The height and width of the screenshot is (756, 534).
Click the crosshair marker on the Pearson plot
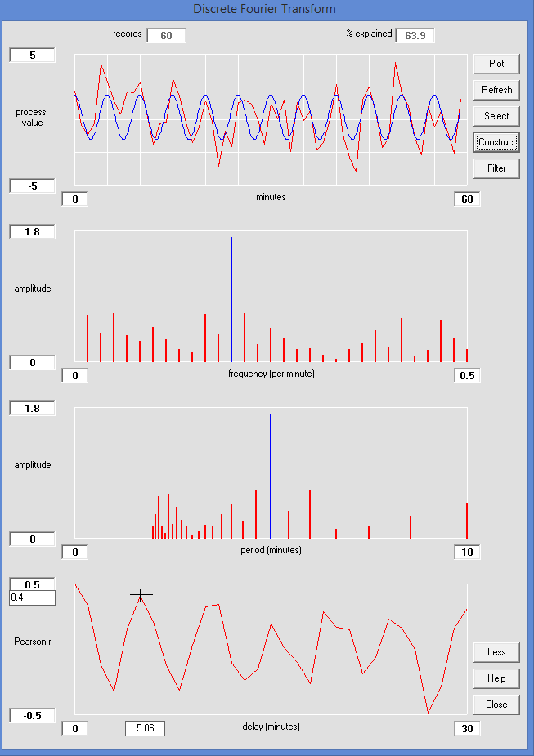[141, 595]
